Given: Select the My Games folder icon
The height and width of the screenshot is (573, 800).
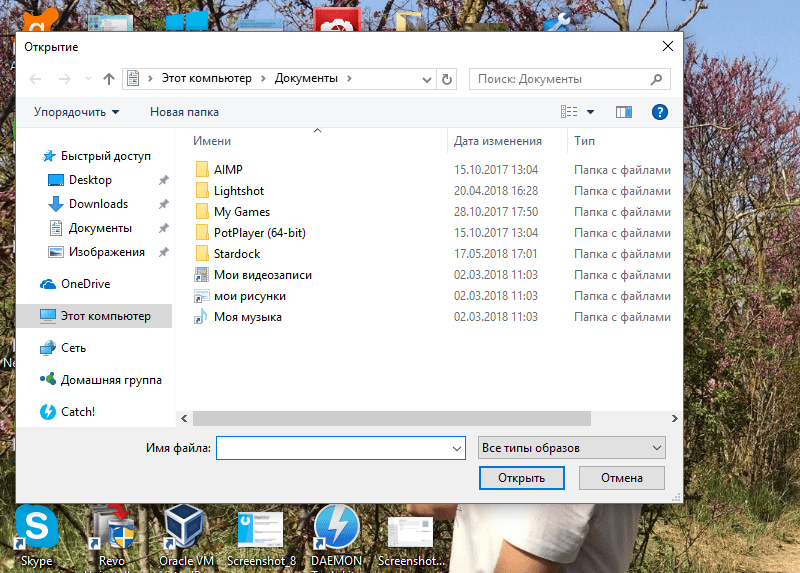Looking at the screenshot, I should (202, 211).
